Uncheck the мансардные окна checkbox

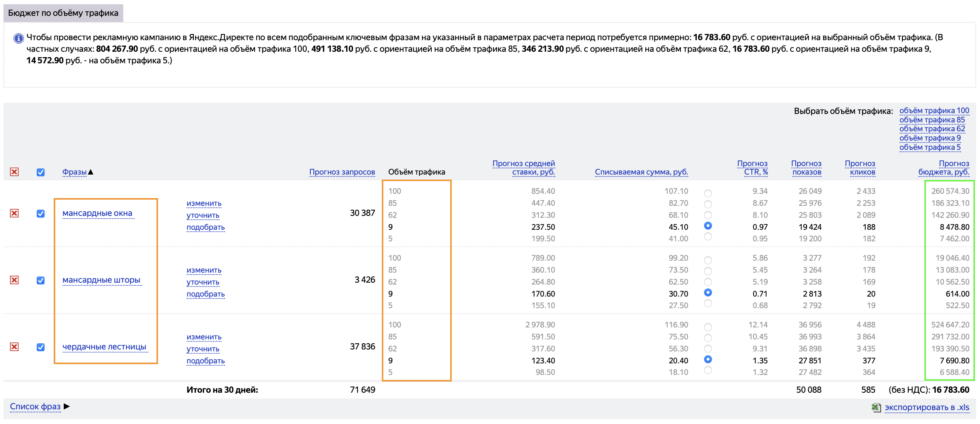[x=41, y=214]
